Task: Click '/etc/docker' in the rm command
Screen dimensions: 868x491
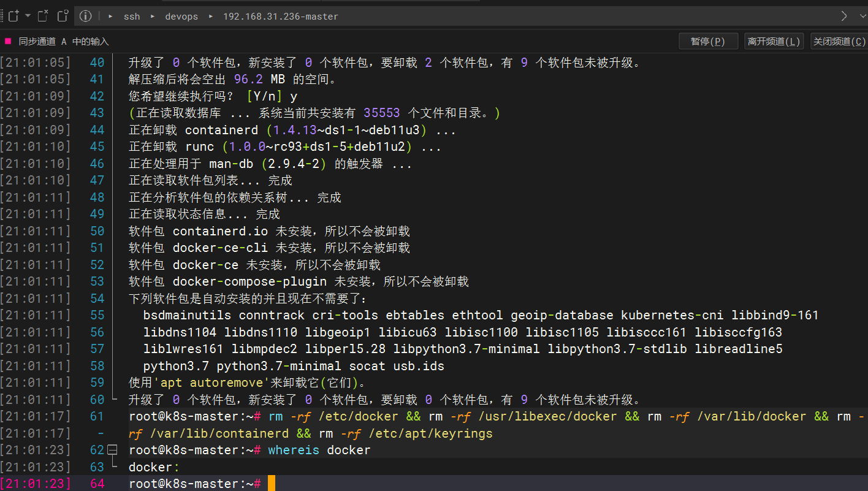Action: click(x=358, y=417)
